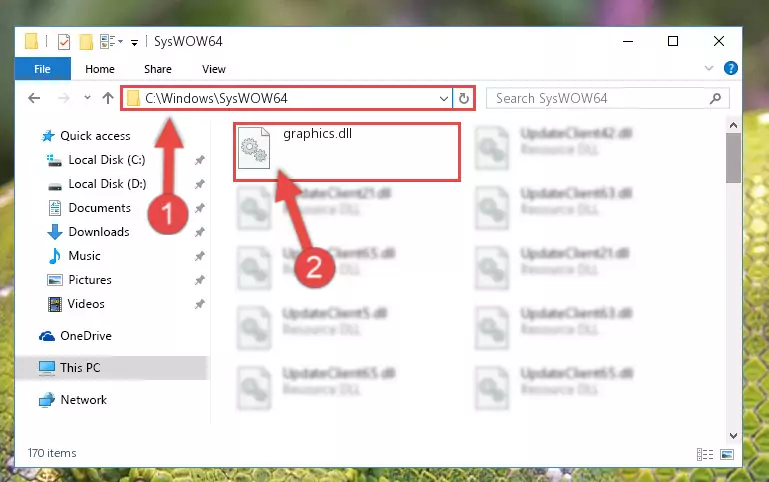Expand the address bar history dropdown
Screen dimensions: 769x482
[444, 99]
